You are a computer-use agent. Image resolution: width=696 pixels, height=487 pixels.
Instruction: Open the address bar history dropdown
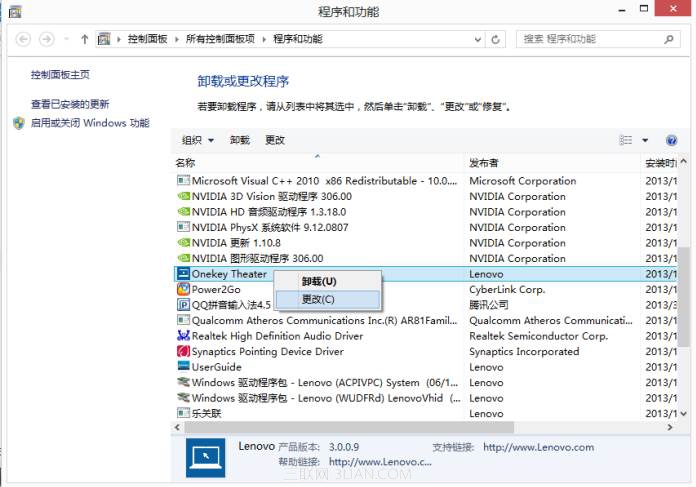coord(475,39)
